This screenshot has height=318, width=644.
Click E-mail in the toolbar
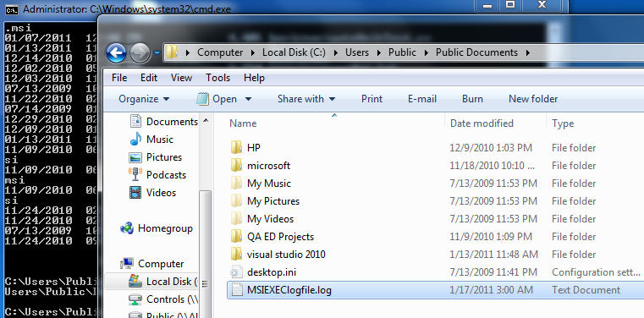click(x=421, y=99)
